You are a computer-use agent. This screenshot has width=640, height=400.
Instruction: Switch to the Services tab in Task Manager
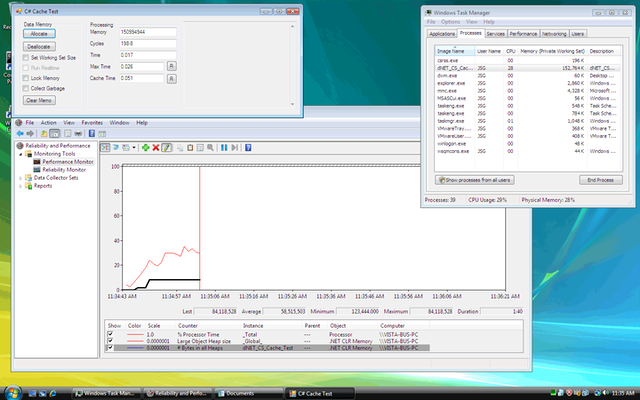(x=496, y=34)
